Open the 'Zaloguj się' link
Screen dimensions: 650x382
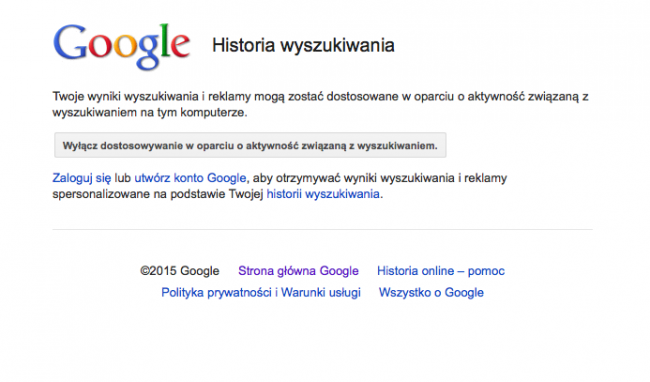82,178
